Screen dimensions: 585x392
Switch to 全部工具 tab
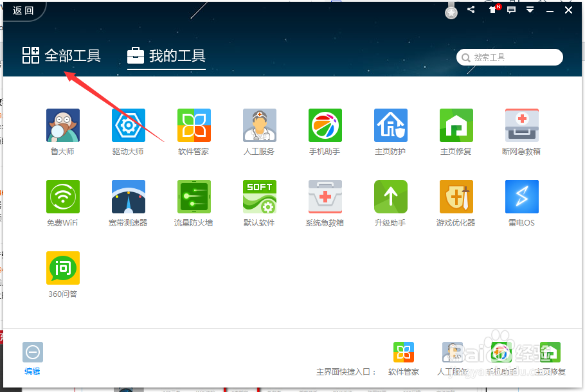coord(62,55)
